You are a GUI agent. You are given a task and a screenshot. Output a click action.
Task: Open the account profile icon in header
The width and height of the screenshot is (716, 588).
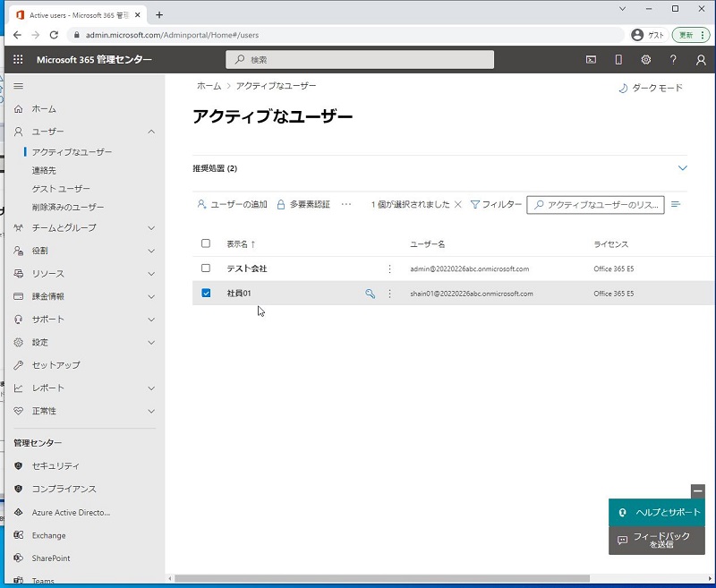701,60
